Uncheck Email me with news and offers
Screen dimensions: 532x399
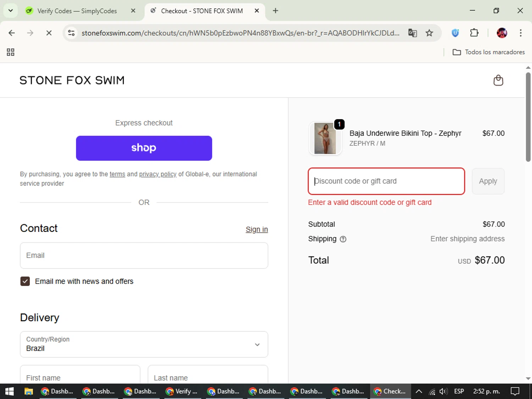[x=25, y=281]
